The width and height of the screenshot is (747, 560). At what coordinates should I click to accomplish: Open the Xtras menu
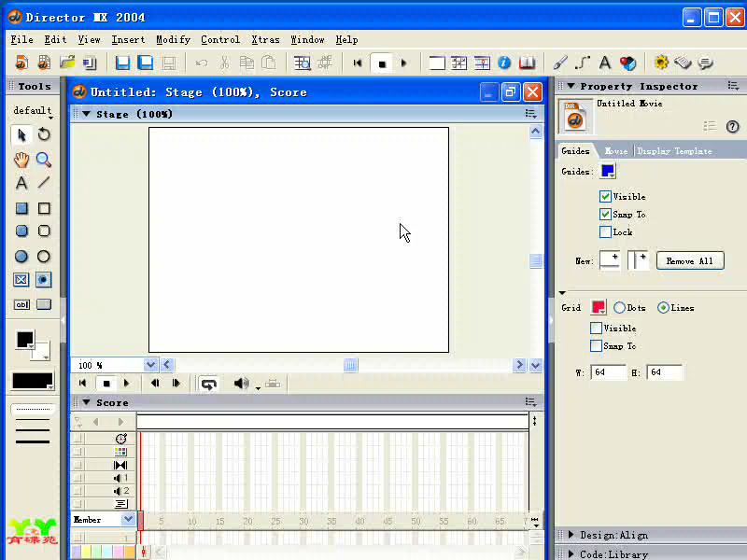265,40
